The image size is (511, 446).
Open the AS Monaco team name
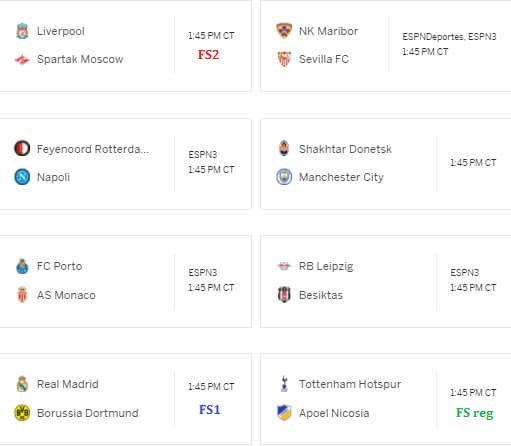pyautogui.click(x=66, y=295)
